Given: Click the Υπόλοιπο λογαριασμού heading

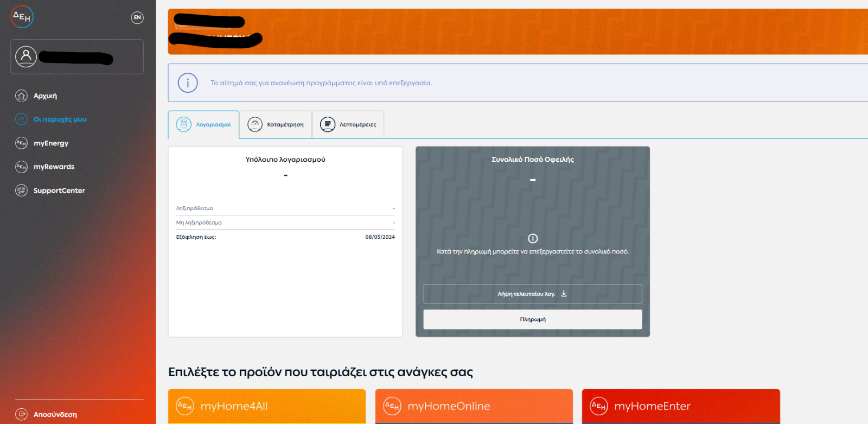Looking at the screenshot, I should point(285,160).
